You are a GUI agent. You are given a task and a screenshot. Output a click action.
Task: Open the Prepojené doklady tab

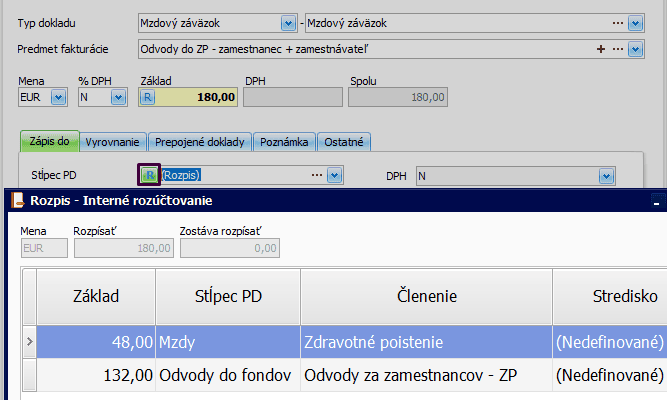pyautogui.click(x=201, y=142)
